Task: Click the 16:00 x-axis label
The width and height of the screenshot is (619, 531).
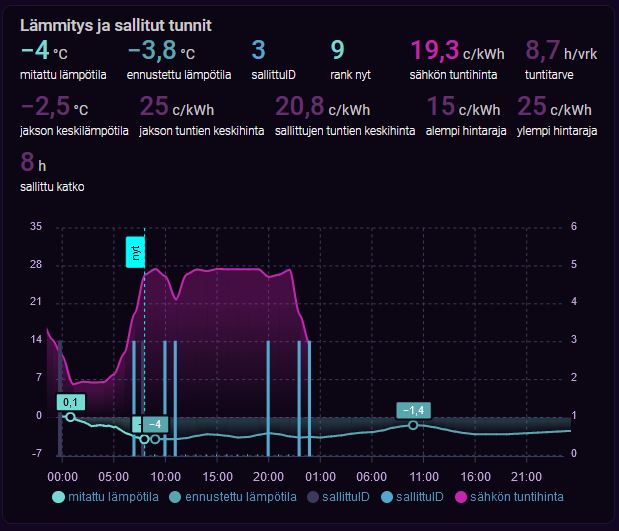Action: (476, 477)
